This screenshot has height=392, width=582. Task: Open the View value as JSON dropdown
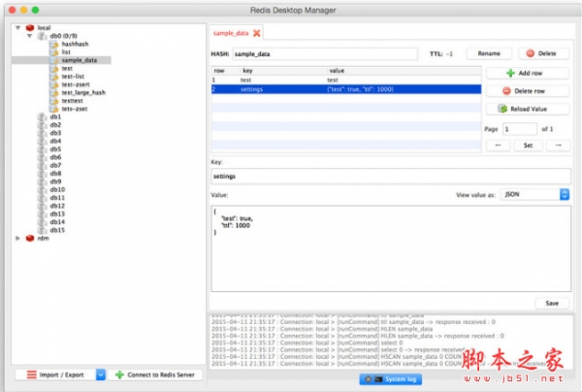534,194
